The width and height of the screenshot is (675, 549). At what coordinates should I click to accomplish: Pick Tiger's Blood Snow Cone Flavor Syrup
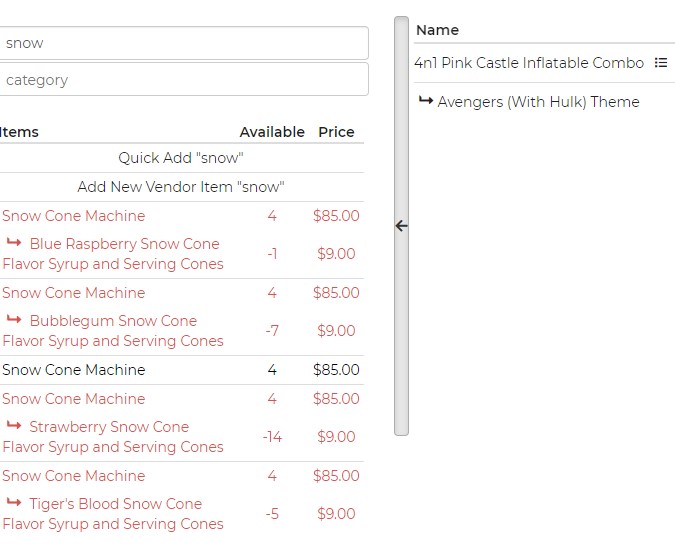point(113,514)
